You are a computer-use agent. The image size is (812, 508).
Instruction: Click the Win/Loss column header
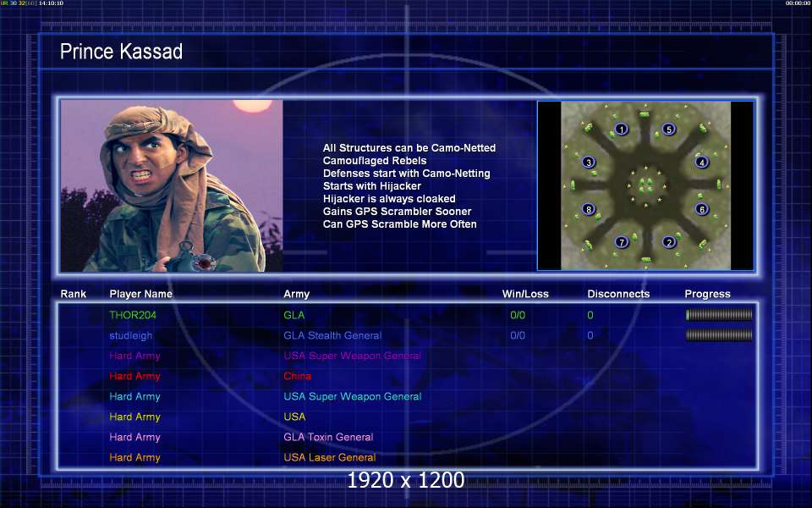(525, 294)
